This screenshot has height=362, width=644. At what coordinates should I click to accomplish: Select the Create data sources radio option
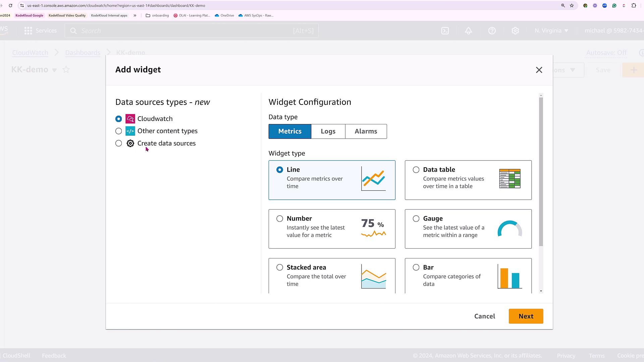[118, 143]
